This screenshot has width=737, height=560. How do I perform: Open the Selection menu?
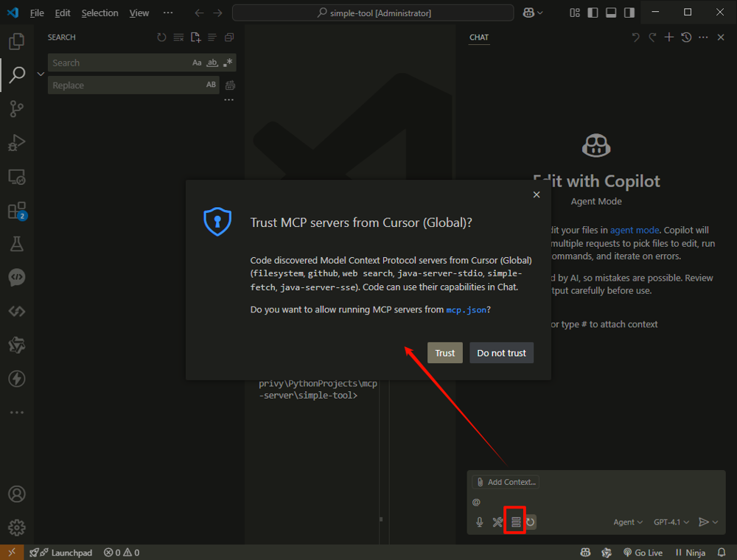coord(99,13)
